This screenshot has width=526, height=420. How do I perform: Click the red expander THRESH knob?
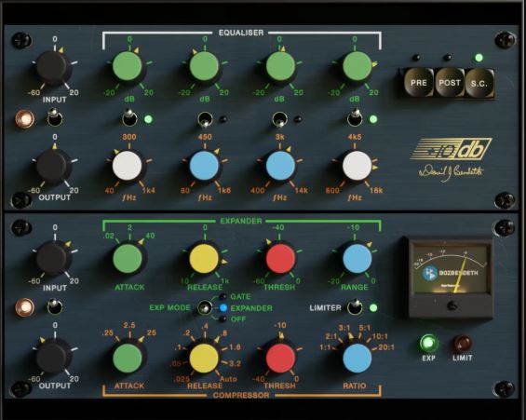click(x=280, y=259)
